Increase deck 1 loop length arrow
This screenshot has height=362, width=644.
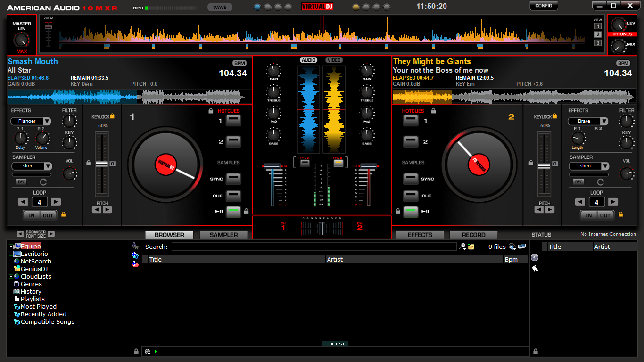click(x=56, y=202)
